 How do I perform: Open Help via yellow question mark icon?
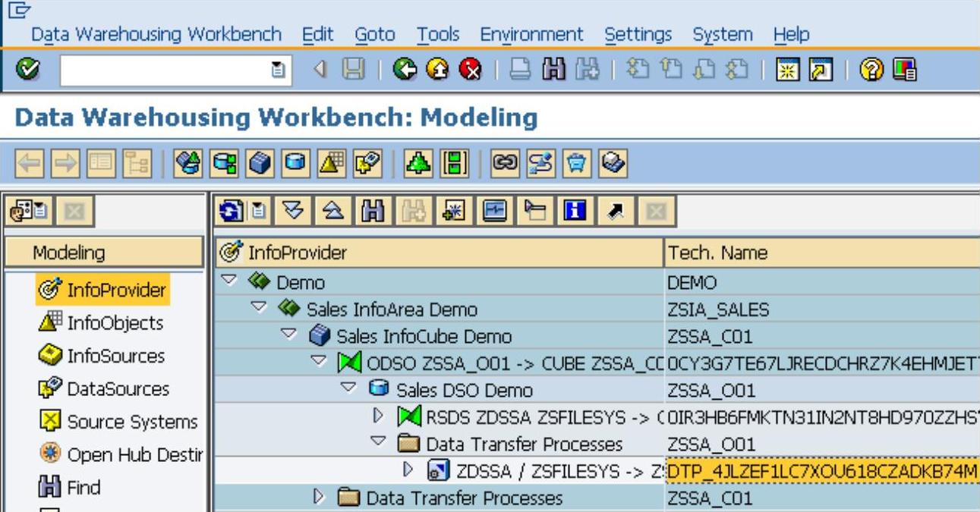[x=870, y=71]
